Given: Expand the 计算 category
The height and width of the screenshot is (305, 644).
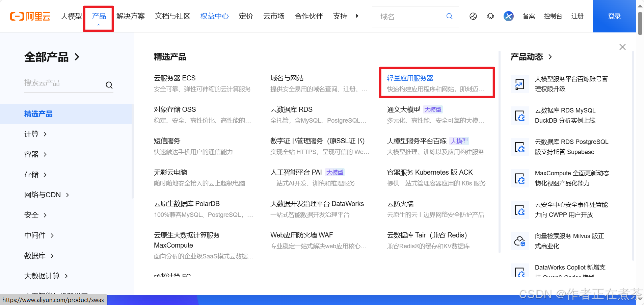Looking at the screenshot, I should point(35,134).
